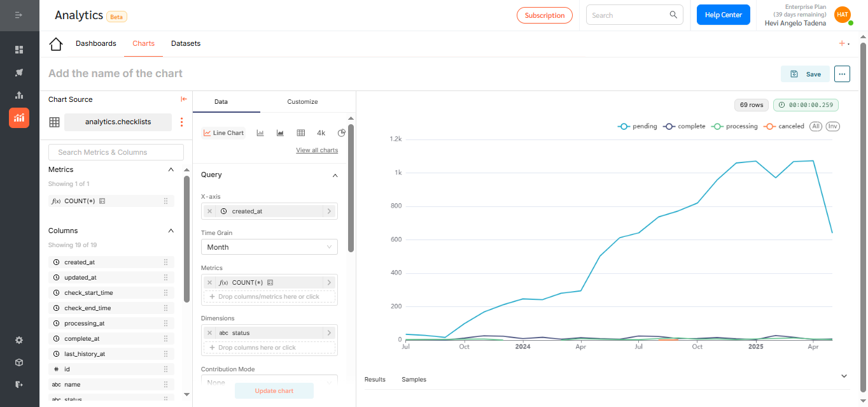The image size is (868, 407).
Task: Click the home icon beside Dashboards
Action: pos(56,44)
